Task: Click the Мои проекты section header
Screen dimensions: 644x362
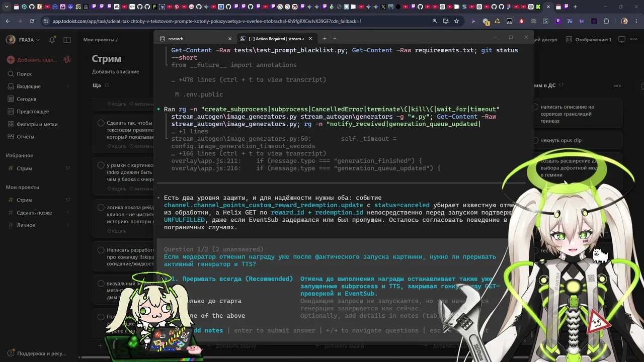Action: click(22, 188)
